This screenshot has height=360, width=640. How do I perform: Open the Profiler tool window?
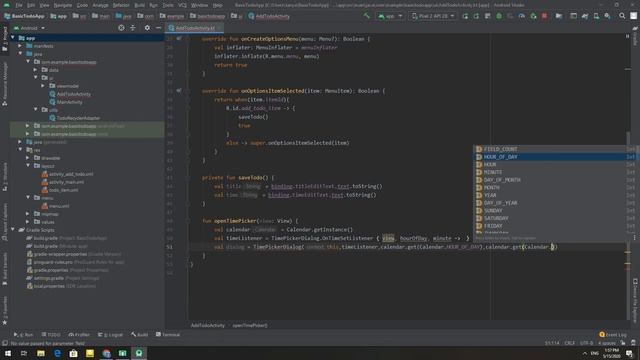pyautogui.click(x=79, y=335)
